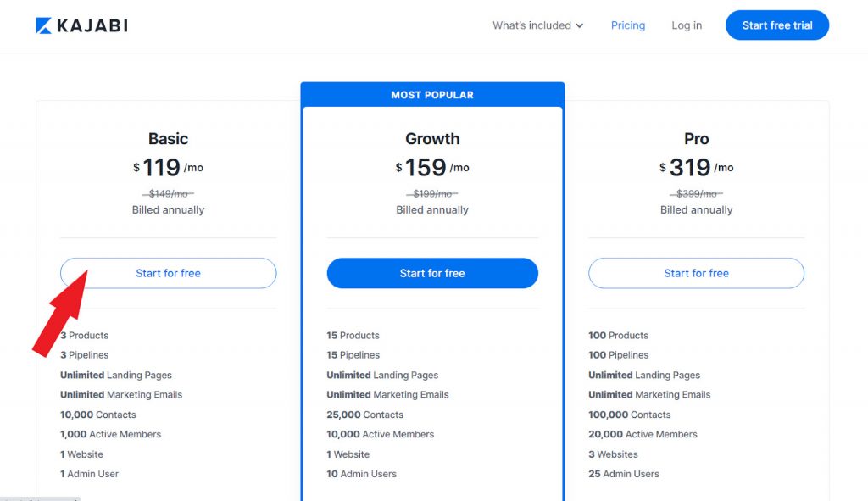Click the 100,000 Contacts feature line
868x501 pixels.
(630, 415)
